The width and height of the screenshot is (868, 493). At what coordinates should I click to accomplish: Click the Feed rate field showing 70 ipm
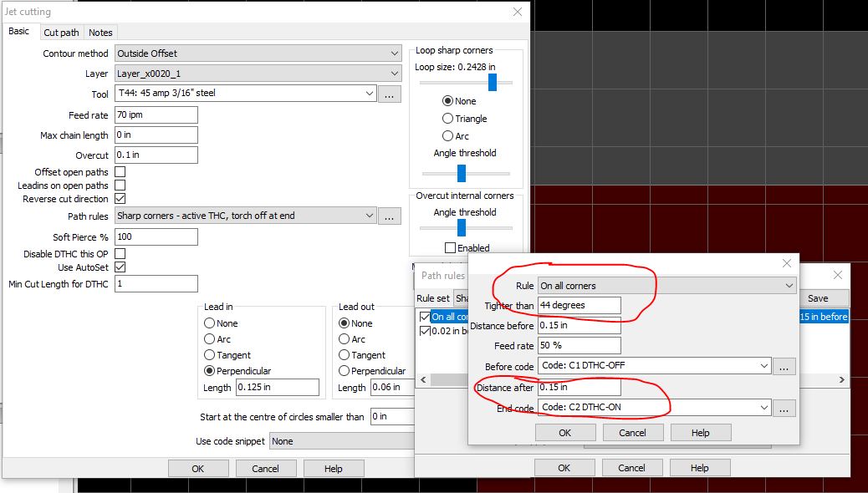click(156, 114)
